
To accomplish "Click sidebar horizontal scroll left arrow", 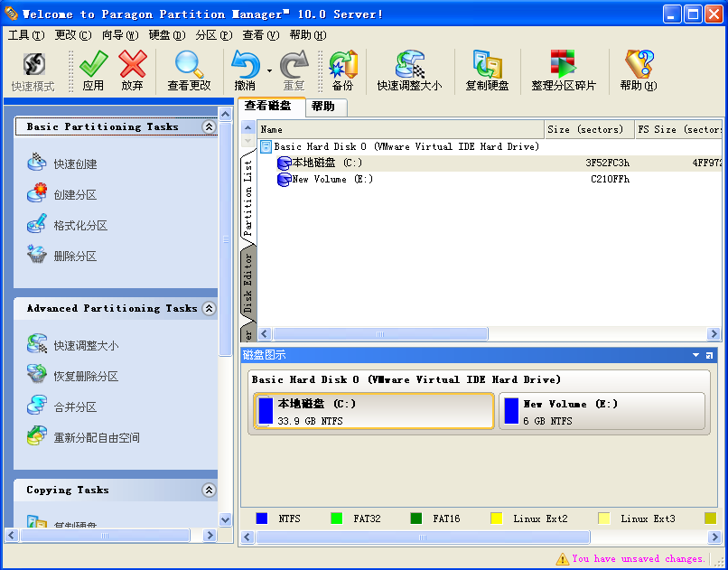I will (x=12, y=535).
